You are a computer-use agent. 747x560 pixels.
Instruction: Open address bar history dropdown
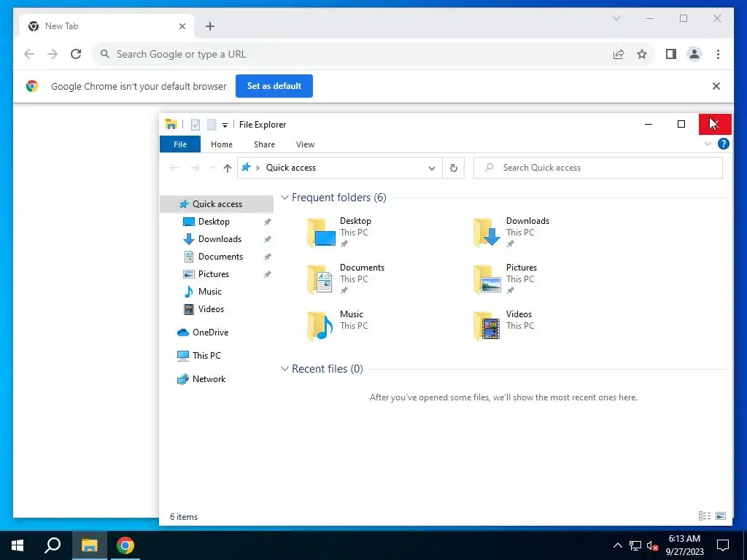(432, 168)
